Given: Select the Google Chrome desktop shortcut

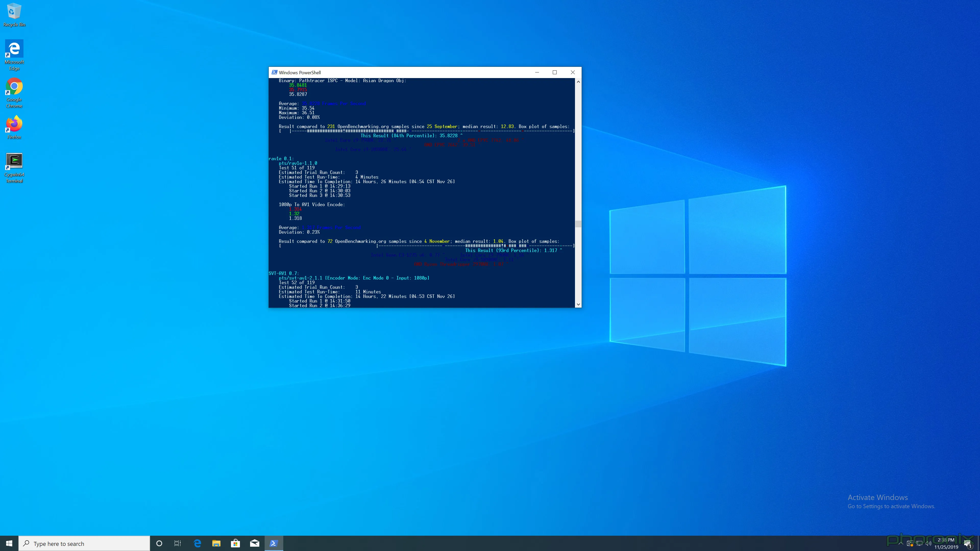Looking at the screenshot, I should [14, 93].
